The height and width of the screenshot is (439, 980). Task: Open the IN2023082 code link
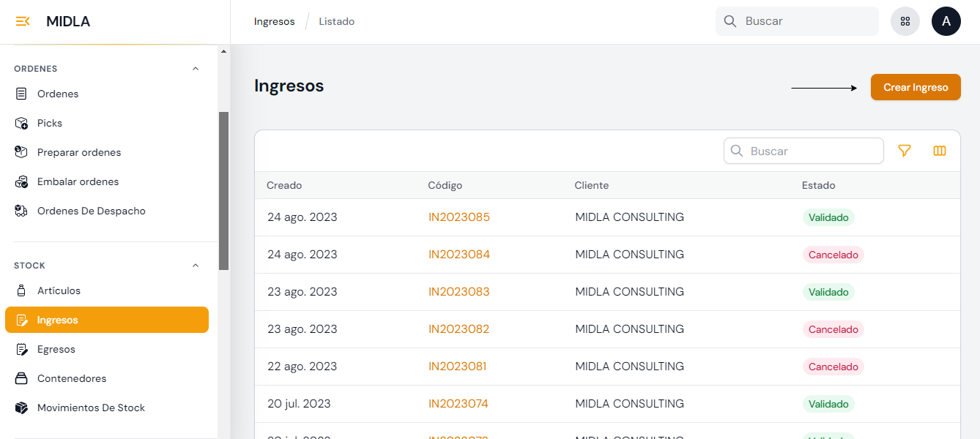459,329
